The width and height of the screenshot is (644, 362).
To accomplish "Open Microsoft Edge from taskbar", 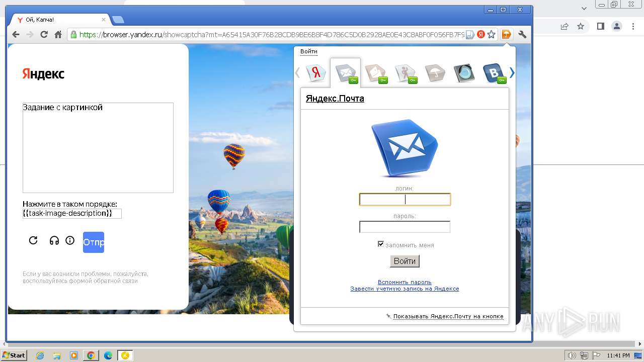I will (x=108, y=355).
